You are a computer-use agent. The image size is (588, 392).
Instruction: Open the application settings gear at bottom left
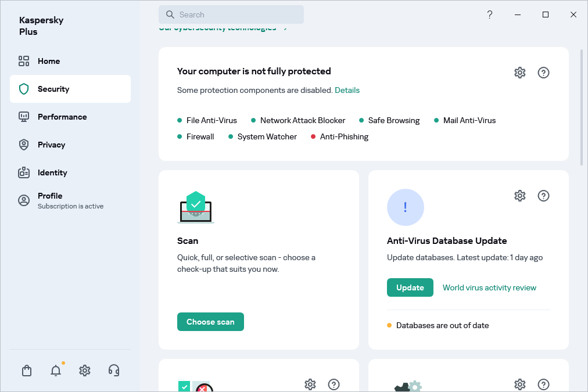point(84,370)
